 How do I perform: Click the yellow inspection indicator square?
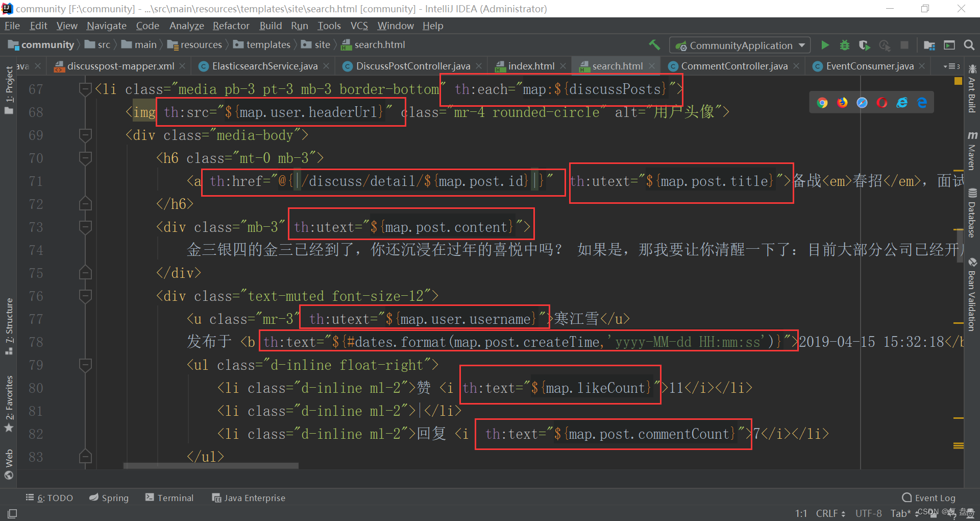[958, 81]
